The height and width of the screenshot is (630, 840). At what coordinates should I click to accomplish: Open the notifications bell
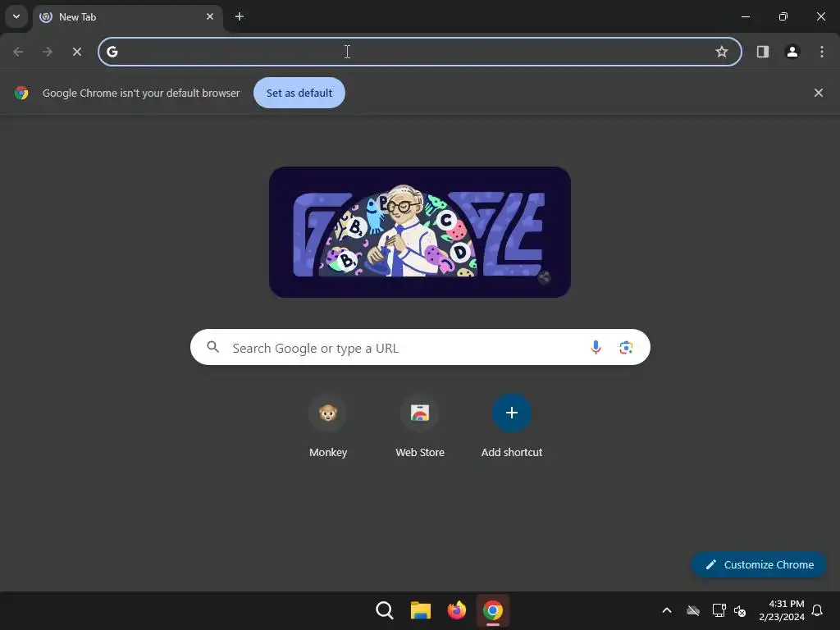(x=817, y=610)
